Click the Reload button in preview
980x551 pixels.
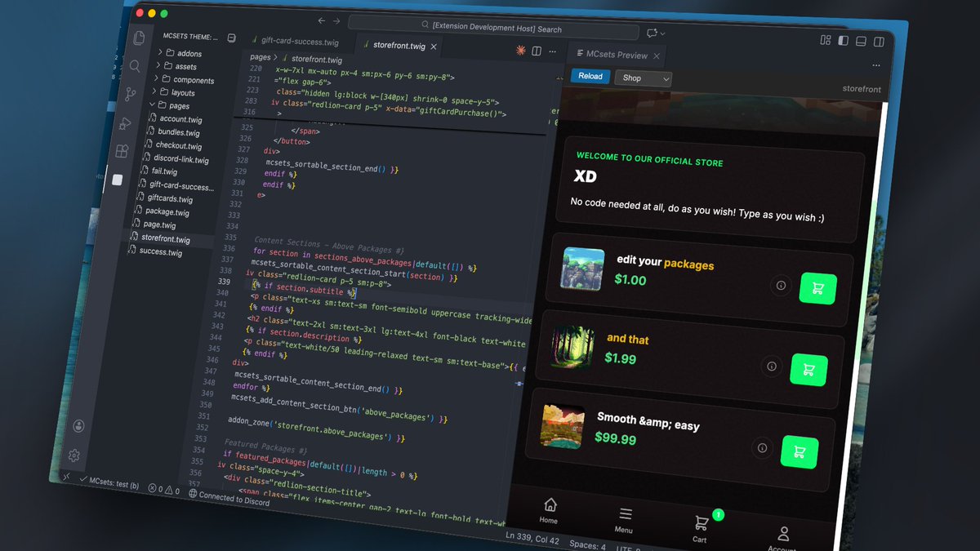click(x=590, y=76)
